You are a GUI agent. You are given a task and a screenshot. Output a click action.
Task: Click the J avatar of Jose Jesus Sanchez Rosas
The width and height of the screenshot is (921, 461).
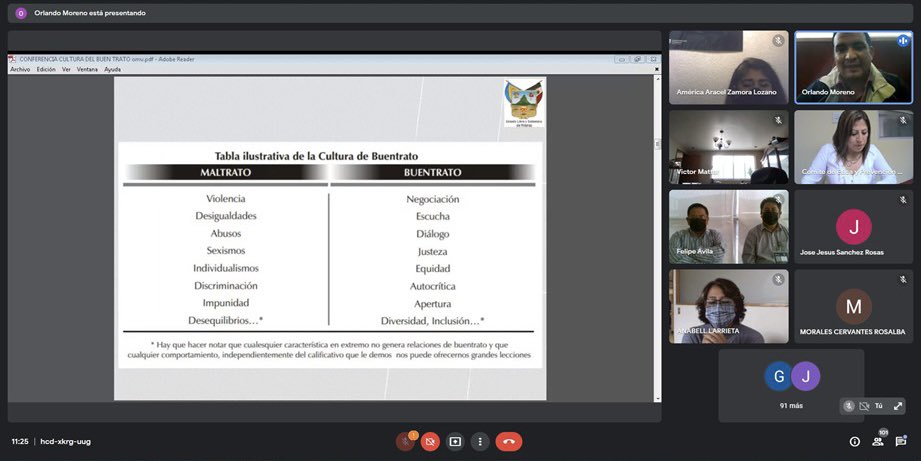pos(853,227)
